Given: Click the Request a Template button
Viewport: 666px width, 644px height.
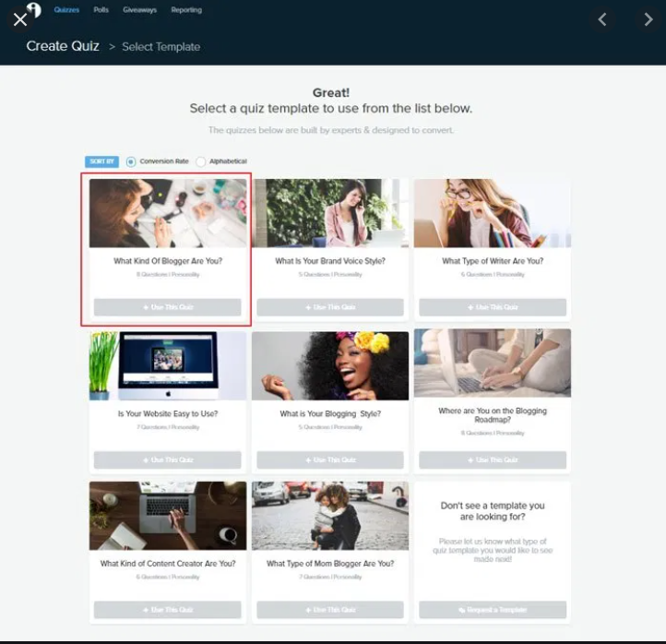Looking at the screenshot, I should click(493, 610).
